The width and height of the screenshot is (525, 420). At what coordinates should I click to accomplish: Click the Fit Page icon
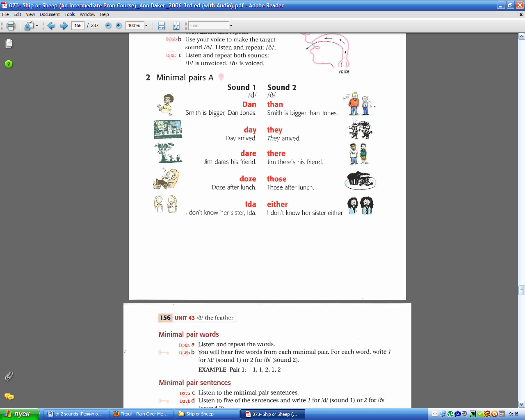pyautogui.click(x=176, y=26)
